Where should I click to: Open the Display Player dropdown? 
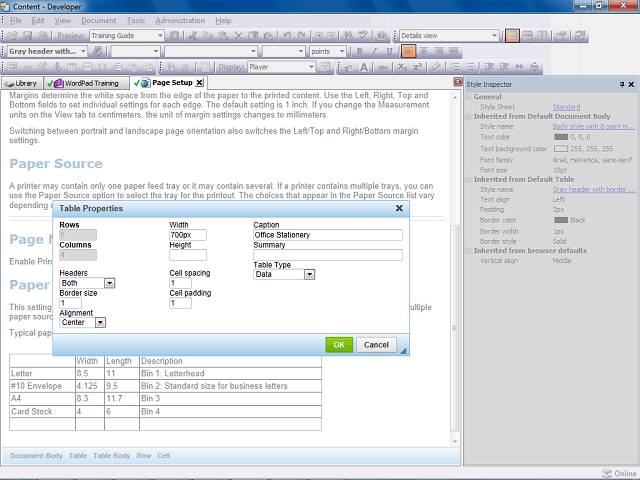click(x=311, y=67)
